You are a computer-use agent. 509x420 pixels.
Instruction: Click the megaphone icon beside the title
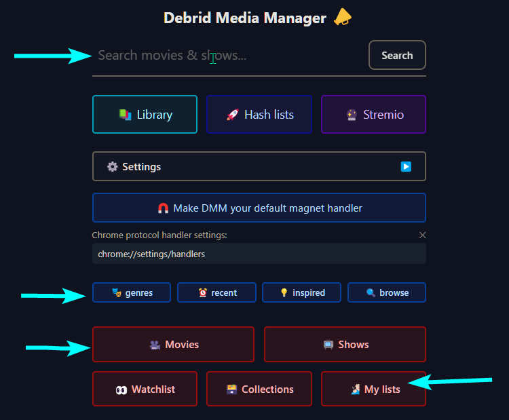pyautogui.click(x=343, y=17)
